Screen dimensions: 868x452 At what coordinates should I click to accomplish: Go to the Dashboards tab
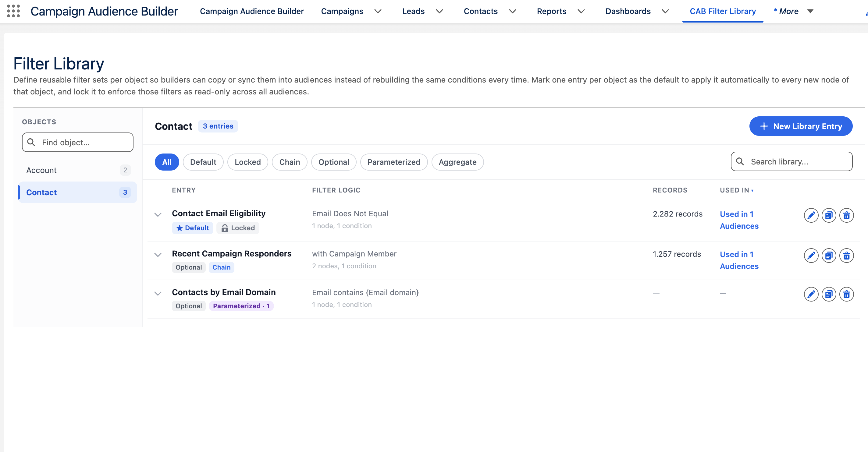click(x=628, y=11)
